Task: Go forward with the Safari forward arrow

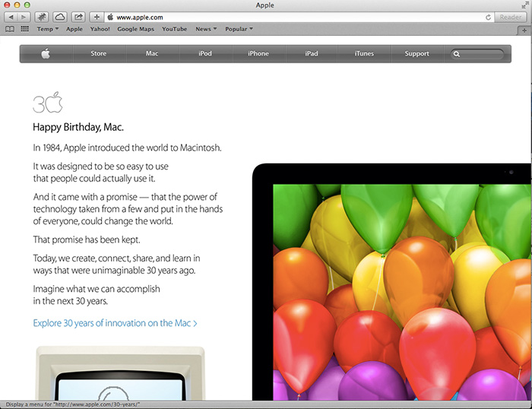Action: (x=24, y=17)
